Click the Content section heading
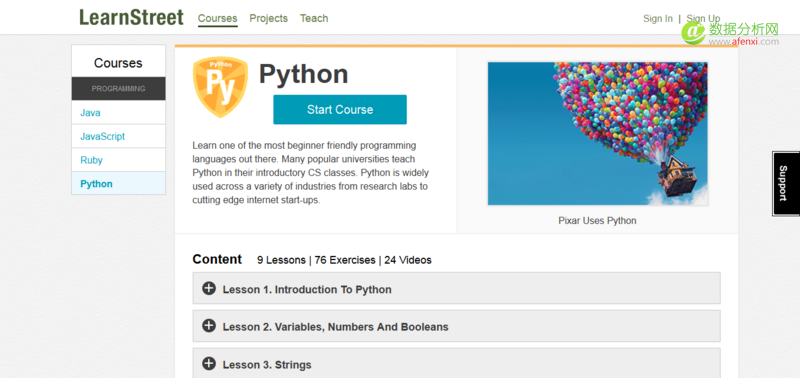Screen dimensions: 800x378 (217, 259)
